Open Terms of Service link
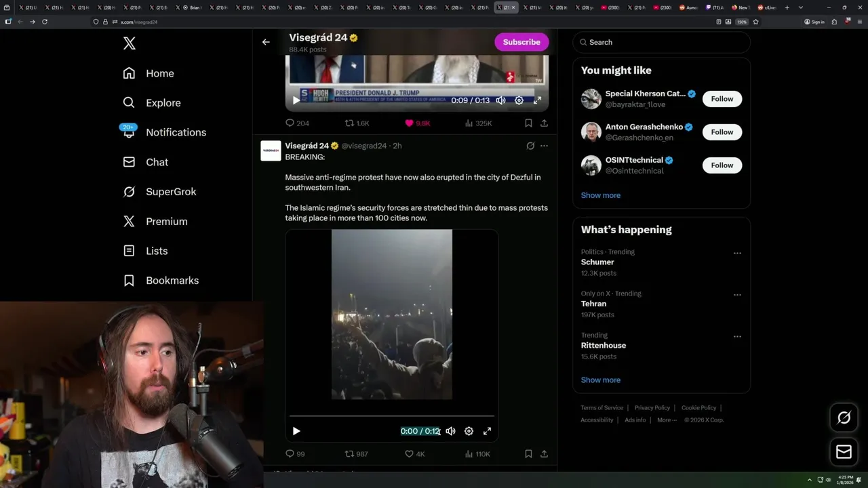 click(x=601, y=408)
